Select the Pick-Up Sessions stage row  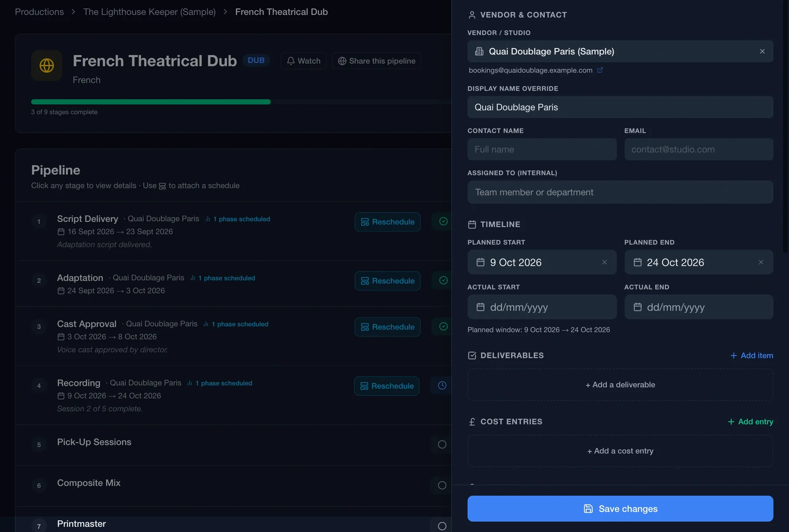(x=233, y=445)
